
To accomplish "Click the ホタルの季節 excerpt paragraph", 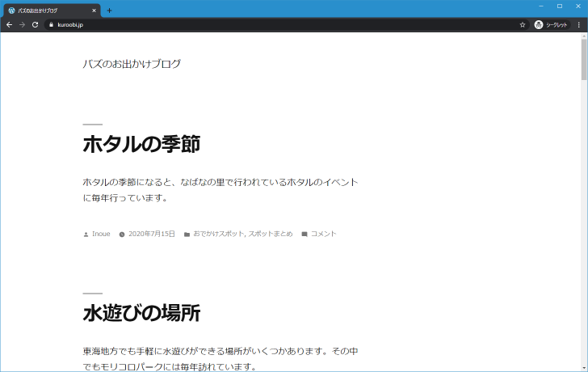I will (220, 190).
